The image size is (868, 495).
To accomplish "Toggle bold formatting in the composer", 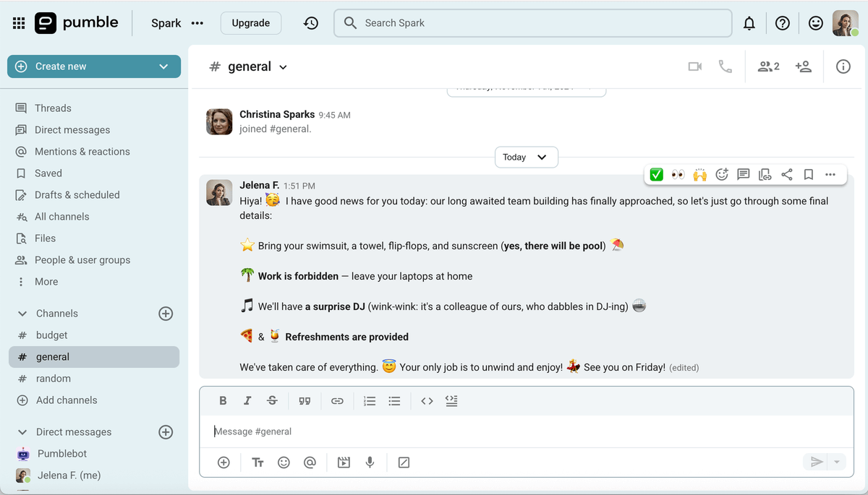I will pyautogui.click(x=223, y=400).
